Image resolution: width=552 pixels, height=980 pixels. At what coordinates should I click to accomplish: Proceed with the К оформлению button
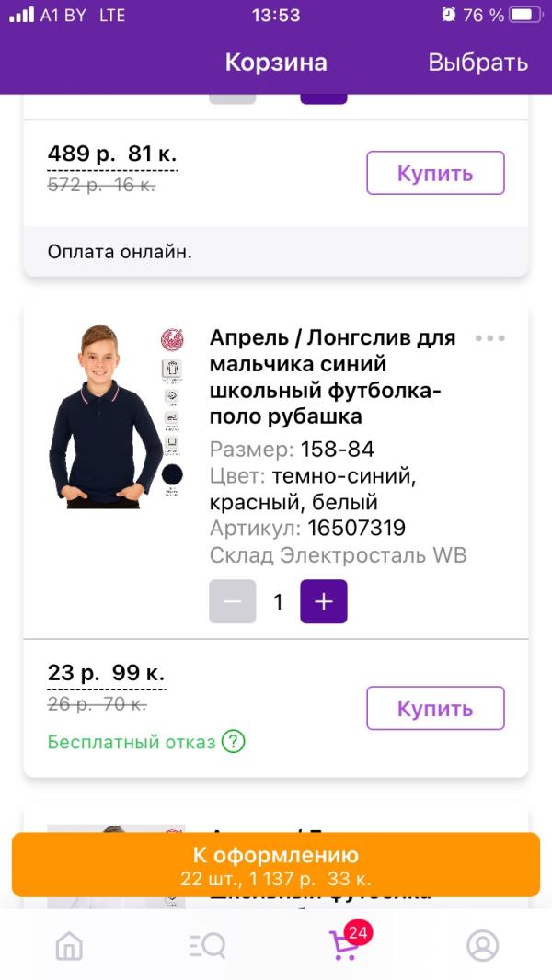pyautogui.click(x=275, y=864)
